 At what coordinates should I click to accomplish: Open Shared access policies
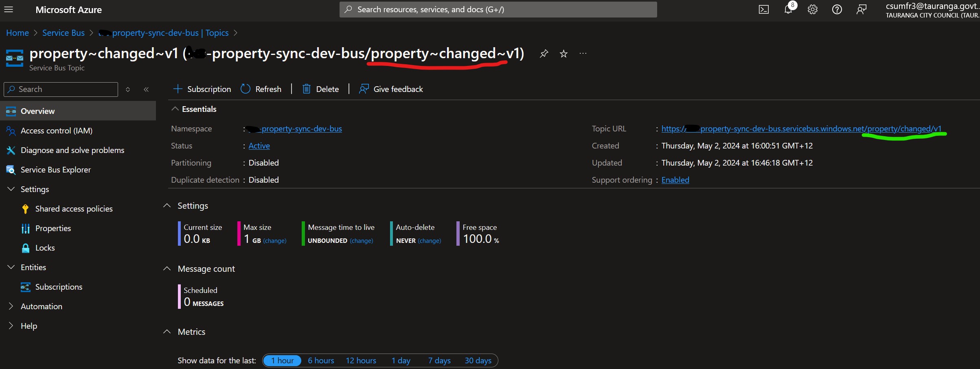click(x=74, y=209)
